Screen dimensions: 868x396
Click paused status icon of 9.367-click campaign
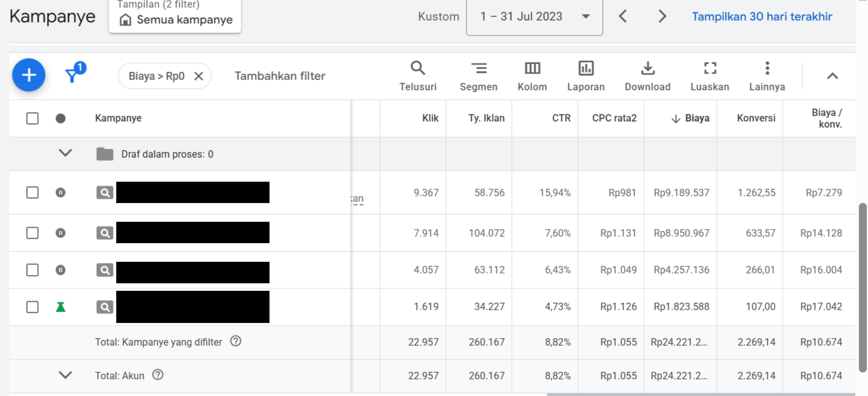[60, 193]
